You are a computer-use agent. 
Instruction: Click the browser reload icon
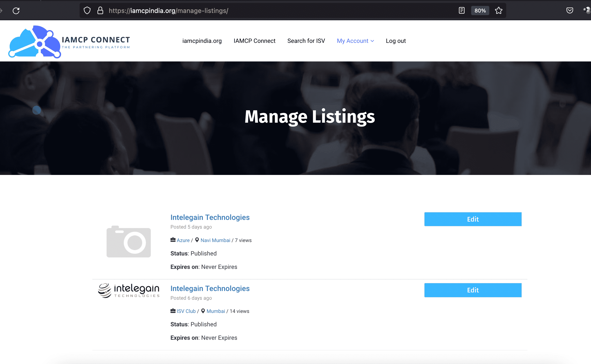coord(16,11)
